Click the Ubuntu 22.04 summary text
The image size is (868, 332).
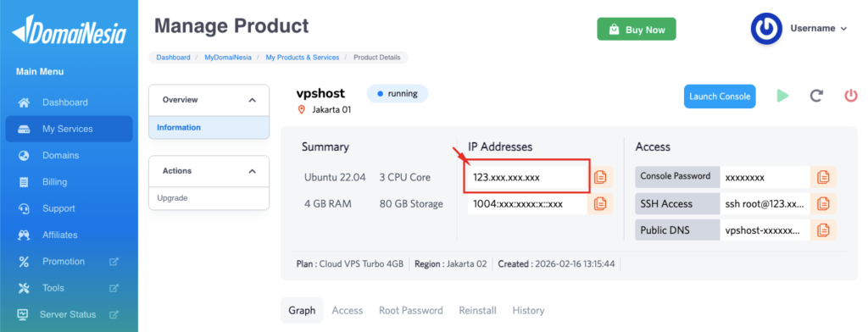[335, 177]
